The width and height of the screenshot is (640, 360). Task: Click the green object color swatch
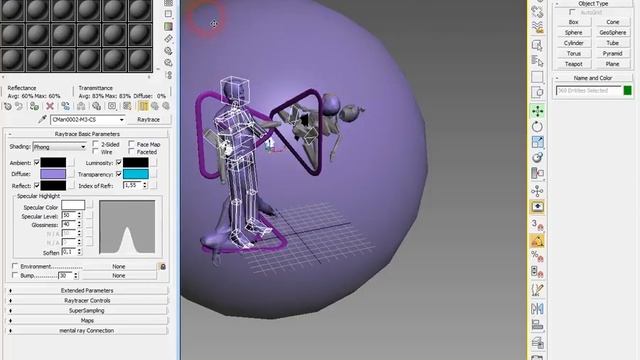click(x=627, y=91)
